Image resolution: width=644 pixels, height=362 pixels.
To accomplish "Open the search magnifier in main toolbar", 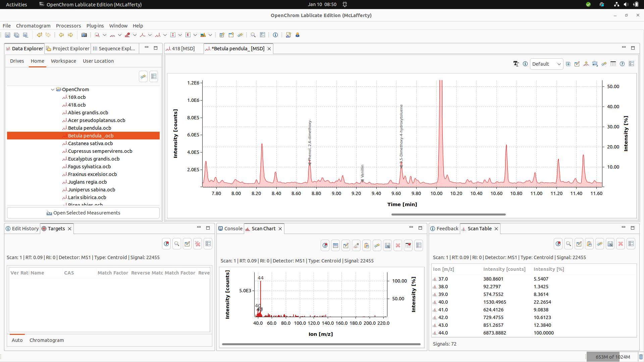I will pos(253,35).
